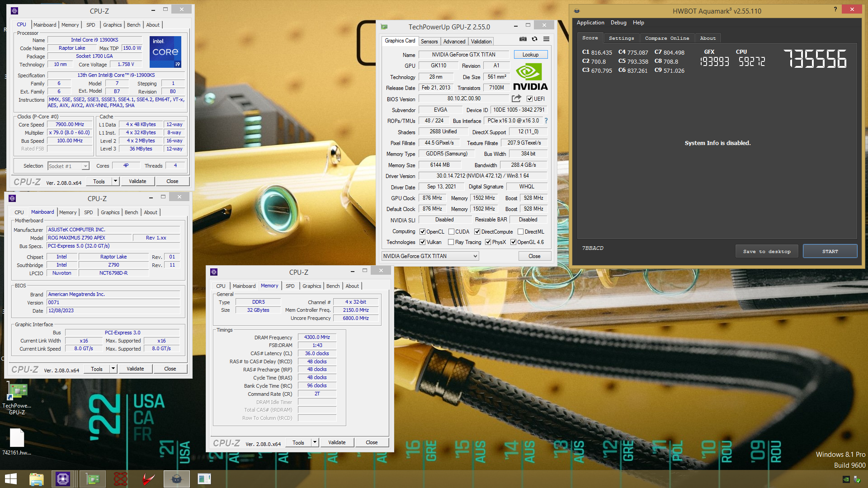Toggle the OpenCL checkbox
The height and width of the screenshot is (488, 868).
coord(422,232)
